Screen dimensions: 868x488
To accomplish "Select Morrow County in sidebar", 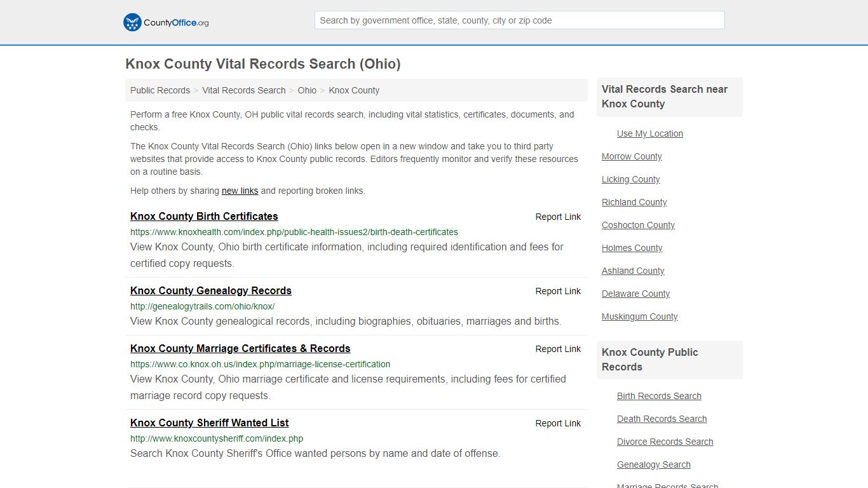I will click(x=632, y=156).
